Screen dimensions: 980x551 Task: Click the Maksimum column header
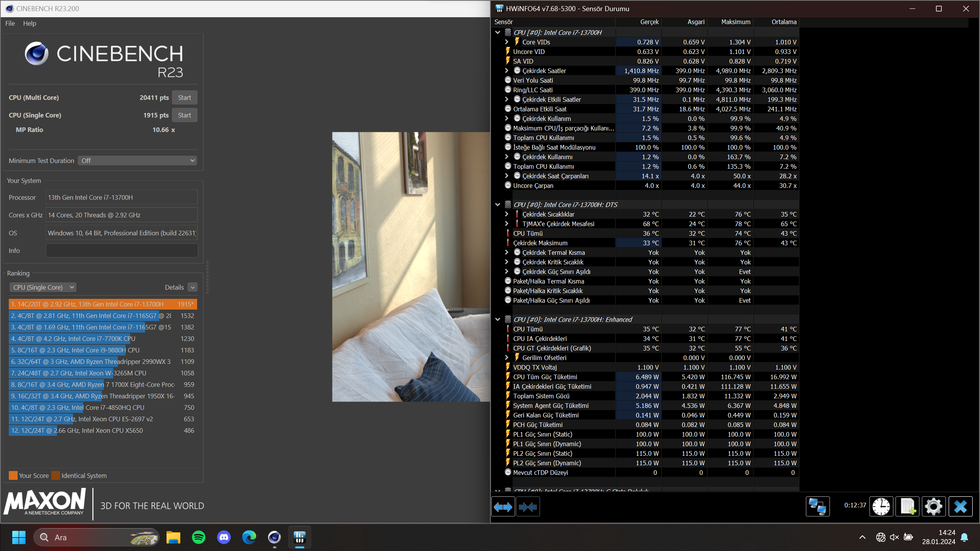(730, 22)
